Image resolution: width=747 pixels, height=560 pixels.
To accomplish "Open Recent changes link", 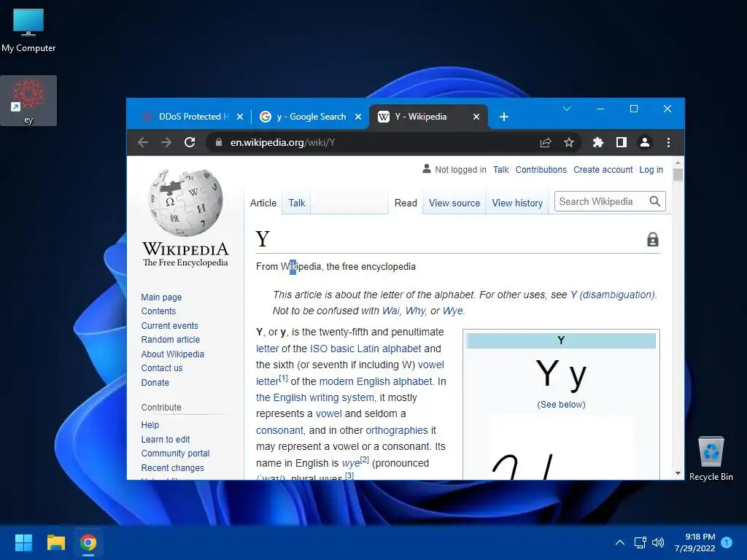I will tap(172, 467).
